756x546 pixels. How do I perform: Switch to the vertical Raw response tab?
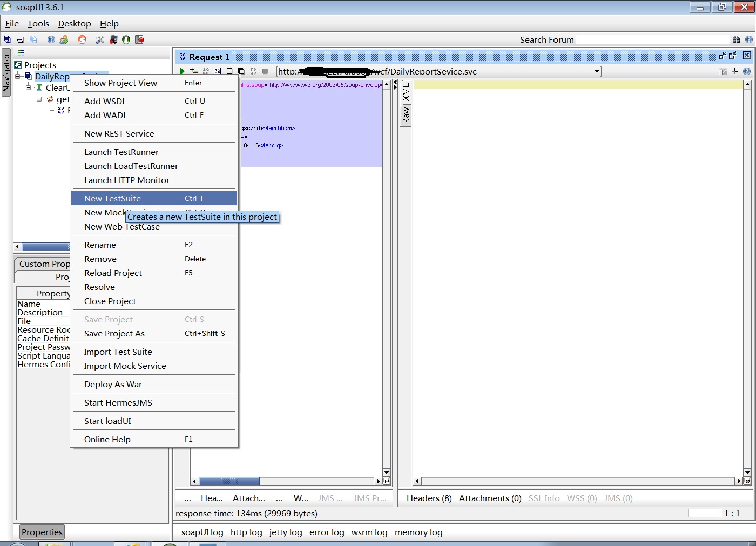tap(406, 115)
